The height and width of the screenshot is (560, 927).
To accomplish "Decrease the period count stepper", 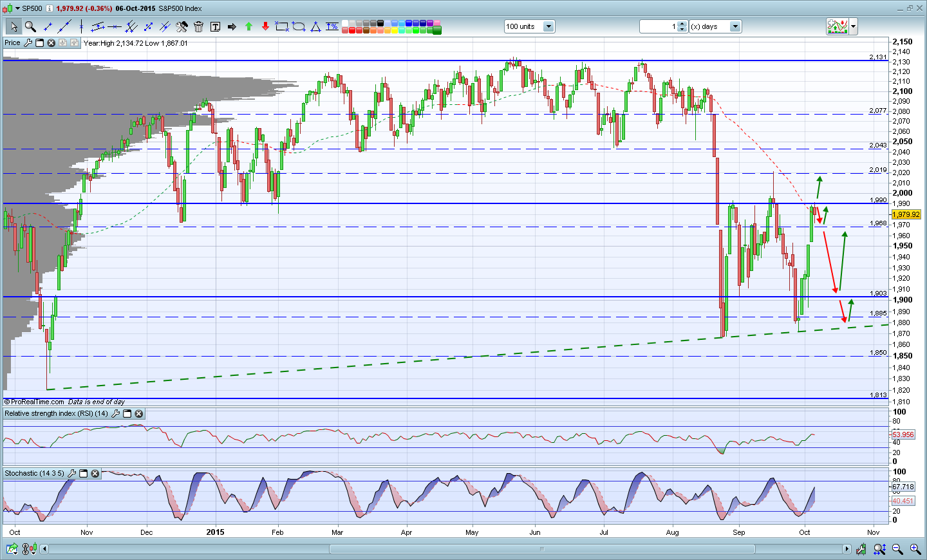I will tap(682, 30).
